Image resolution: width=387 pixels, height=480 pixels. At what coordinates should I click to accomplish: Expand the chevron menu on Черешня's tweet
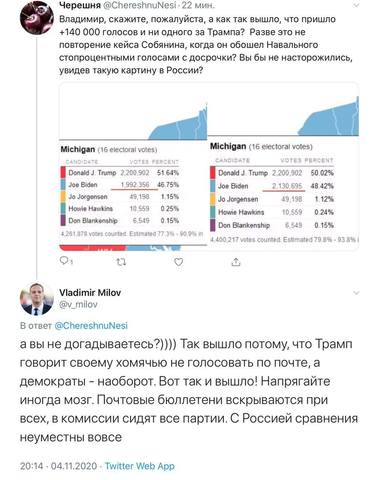[356, 5]
